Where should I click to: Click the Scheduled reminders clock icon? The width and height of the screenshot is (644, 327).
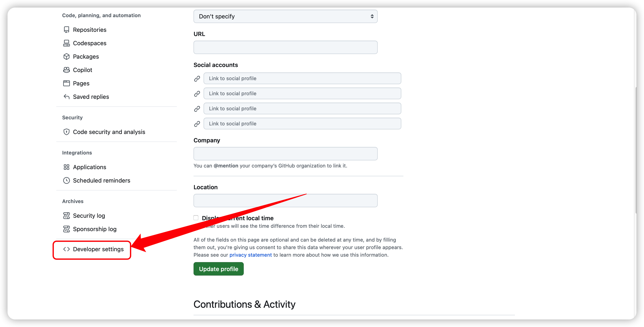(x=66, y=180)
